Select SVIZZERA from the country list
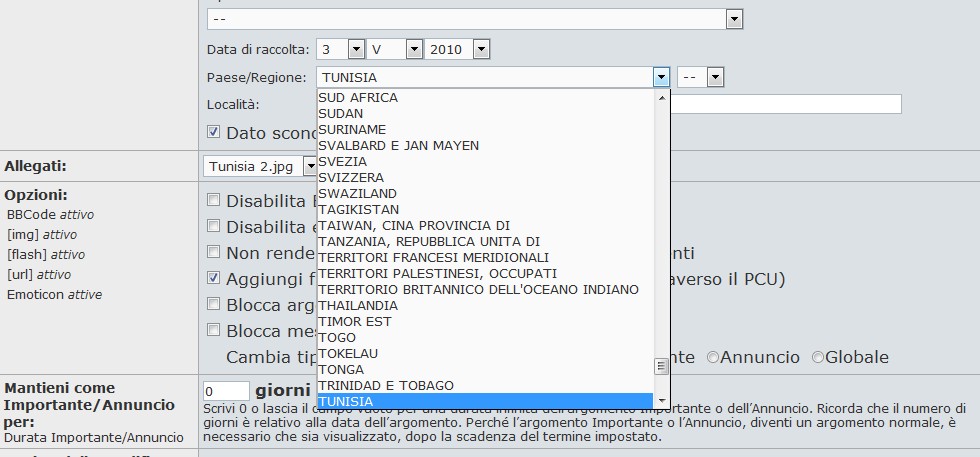 click(351, 177)
